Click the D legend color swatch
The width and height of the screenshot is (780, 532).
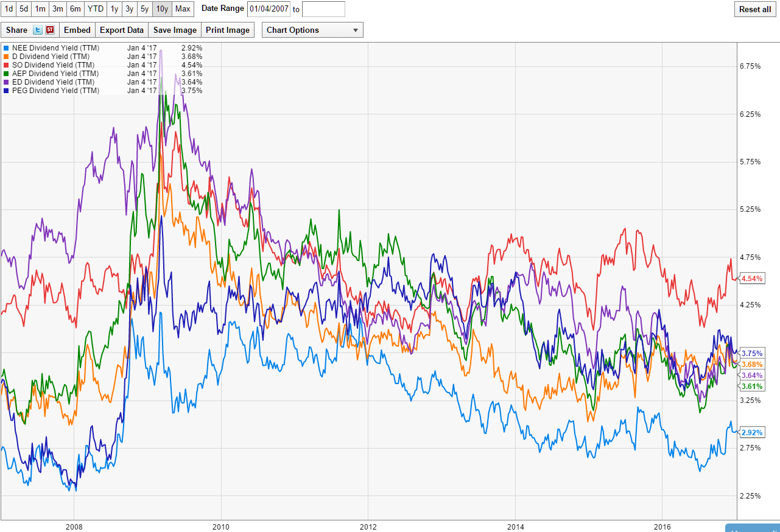click(6, 57)
